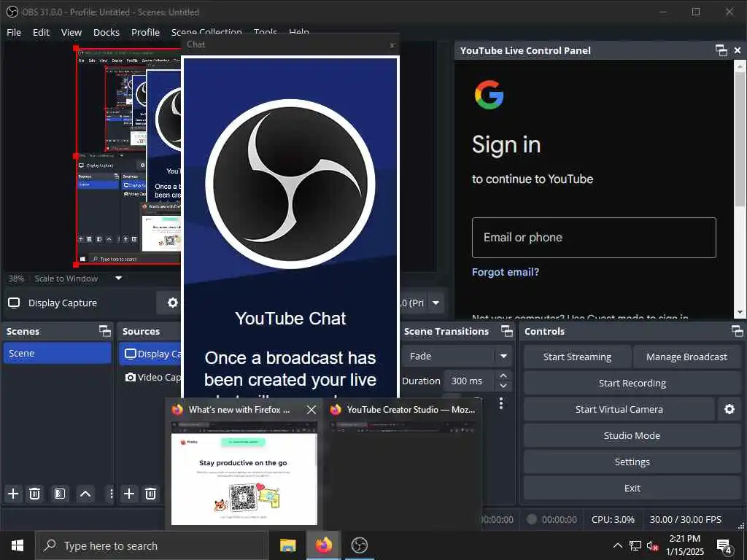The height and width of the screenshot is (560, 747).
Task: Open the Profile menu
Action: point(145,32)
